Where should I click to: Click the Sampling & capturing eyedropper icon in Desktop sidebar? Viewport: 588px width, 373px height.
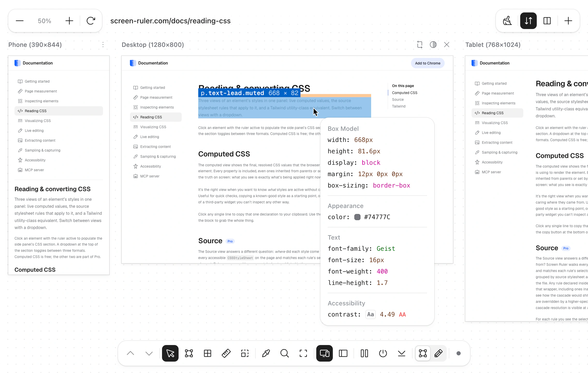pyautogui.click(x=136, y=156)
